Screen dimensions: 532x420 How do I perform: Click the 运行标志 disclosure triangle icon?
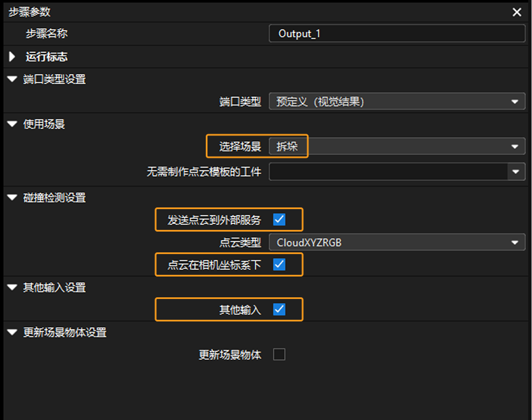[12, 56]
